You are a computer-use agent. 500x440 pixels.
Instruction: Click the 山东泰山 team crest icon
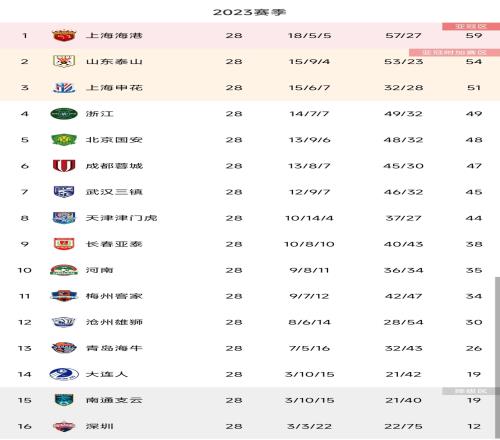(x=64, y=61)
